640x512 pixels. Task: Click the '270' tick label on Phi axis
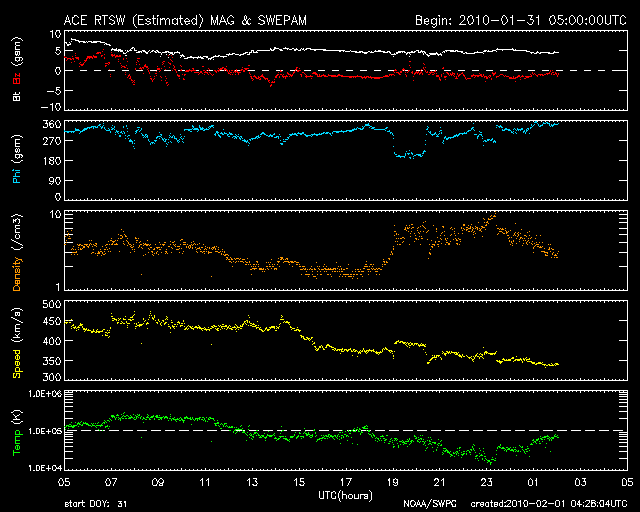pos(52,141)
